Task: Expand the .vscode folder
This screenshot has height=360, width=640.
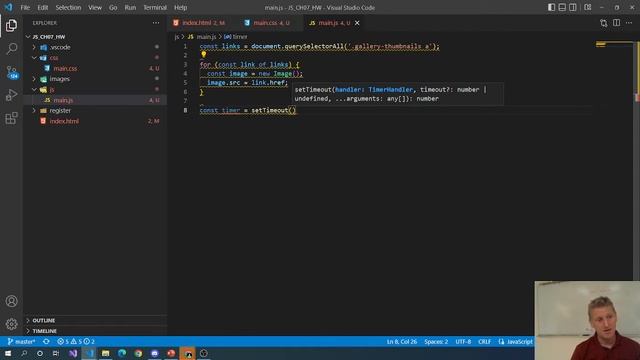Action: tap(95, 47)
